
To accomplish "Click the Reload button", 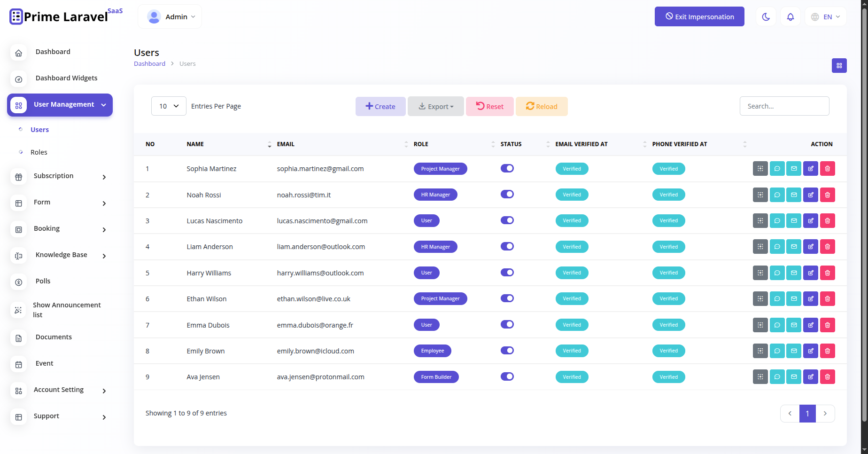I will [542, 106].
